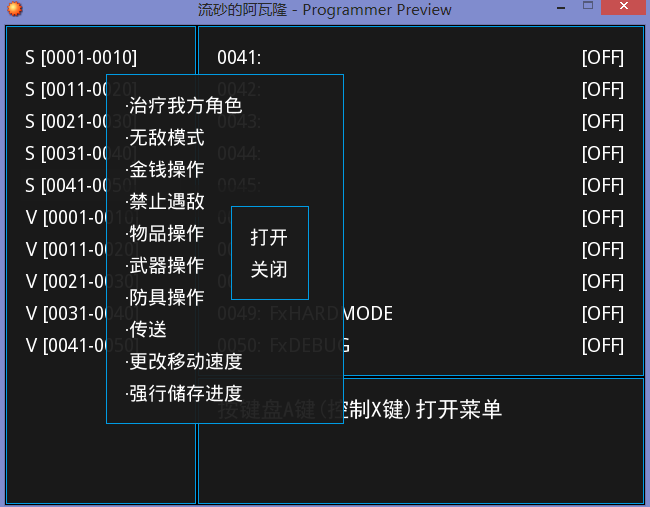Toggle [OFF] for the FxHARDMODE switch

(x=603, y=313)
